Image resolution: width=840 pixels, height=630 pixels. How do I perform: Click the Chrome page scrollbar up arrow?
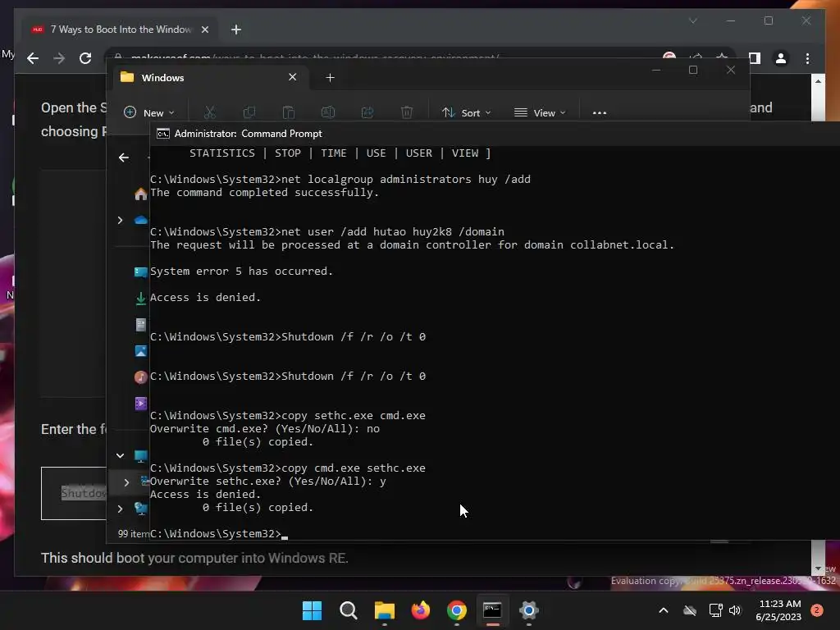point(818,81)
